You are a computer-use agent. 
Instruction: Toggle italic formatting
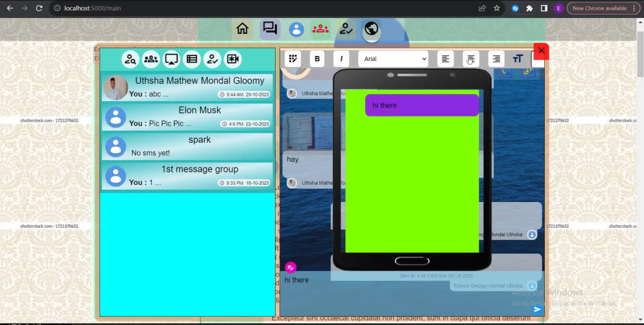click(341, 59)
